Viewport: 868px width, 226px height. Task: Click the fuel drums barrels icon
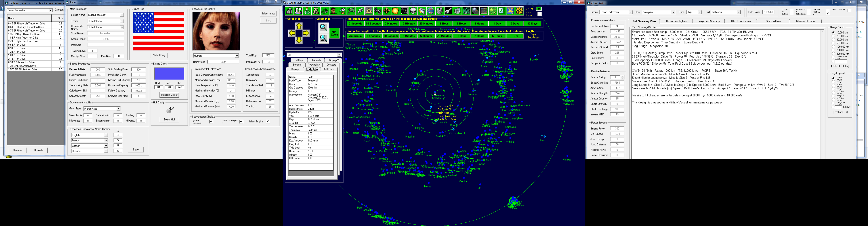point(439,11)
